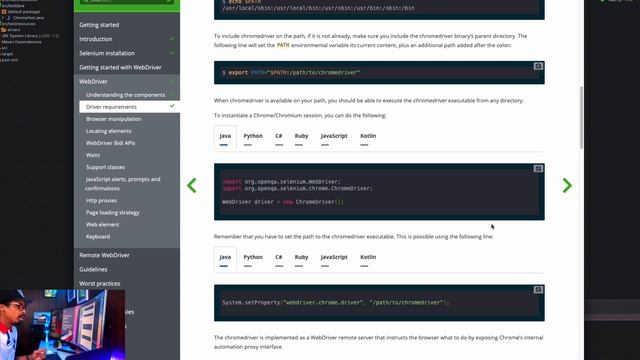Click the 'new ChromeDriver()' code line
This screenshot has width=640, height=360.
283,202
